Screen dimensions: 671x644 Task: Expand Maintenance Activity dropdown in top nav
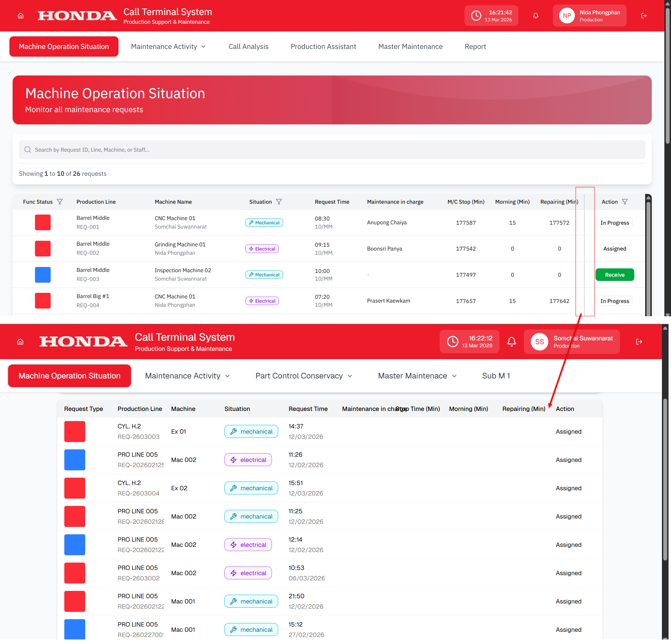[x=168, y=46]
